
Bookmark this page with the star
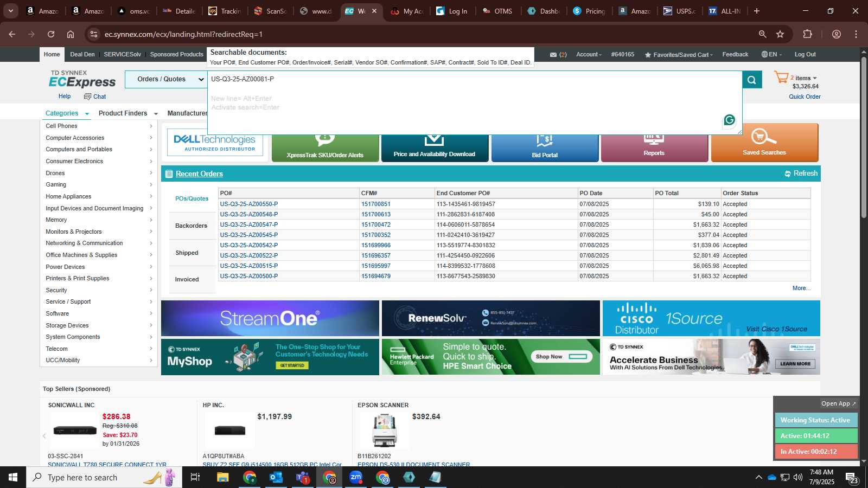pyautogui.click(x=780, y=34)
